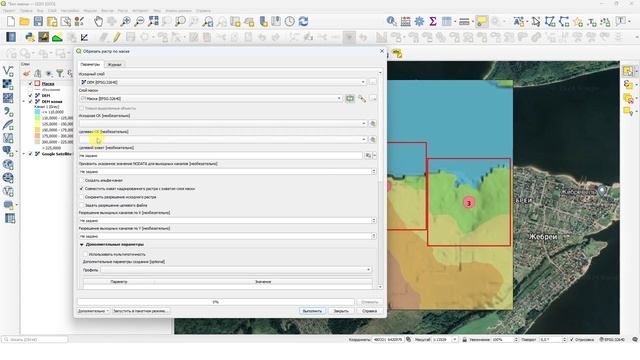
Task: Expand the Google Satellite layer group
Action: pos(24,154)
